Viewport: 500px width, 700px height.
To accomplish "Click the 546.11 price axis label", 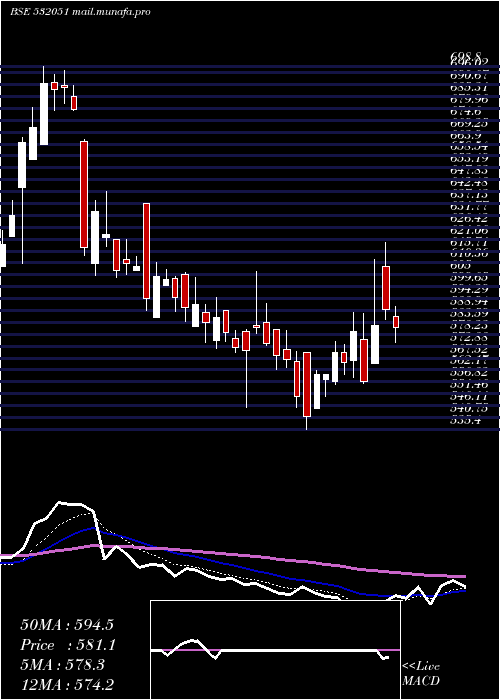I will pos(466,396).
